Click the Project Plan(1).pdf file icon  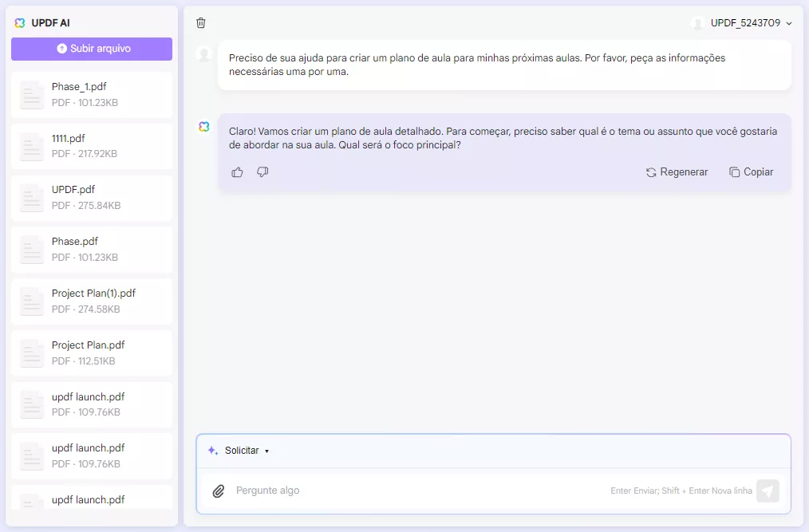[31, 301]
